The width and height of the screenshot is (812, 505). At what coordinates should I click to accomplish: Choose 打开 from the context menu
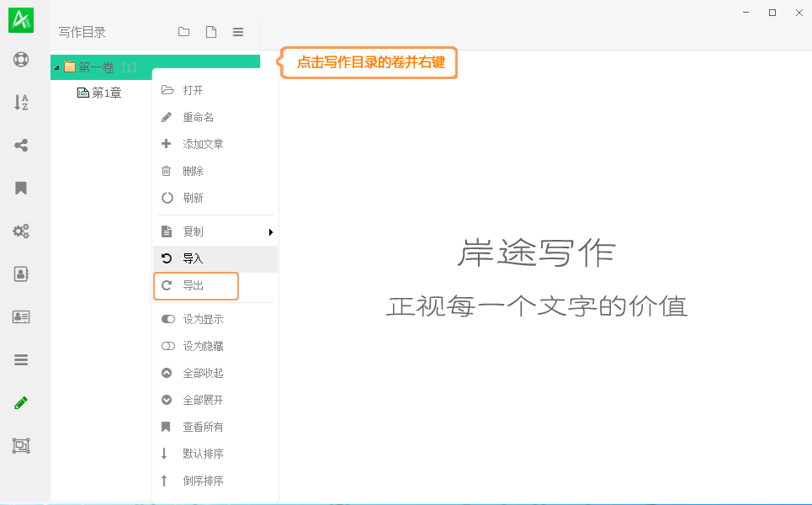[x=215, y=90]
